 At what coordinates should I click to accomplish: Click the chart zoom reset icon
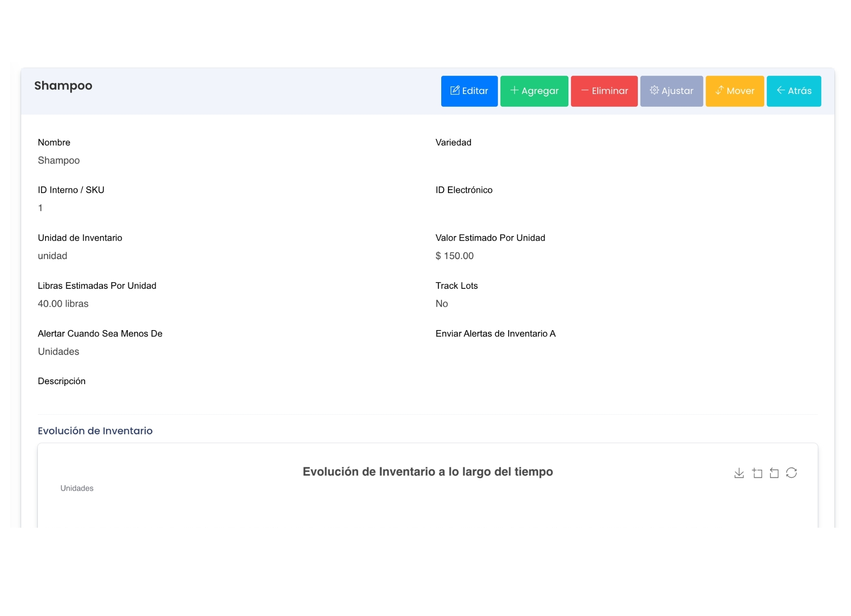pyautogui.click(x=774, y=473)
